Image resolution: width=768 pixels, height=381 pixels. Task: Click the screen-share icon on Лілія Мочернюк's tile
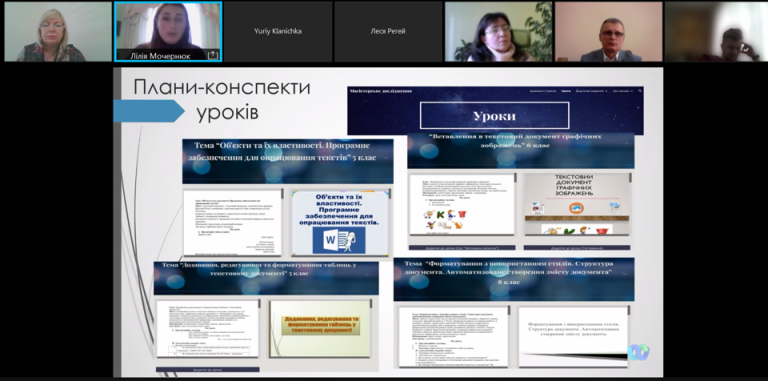pos(213,55)
